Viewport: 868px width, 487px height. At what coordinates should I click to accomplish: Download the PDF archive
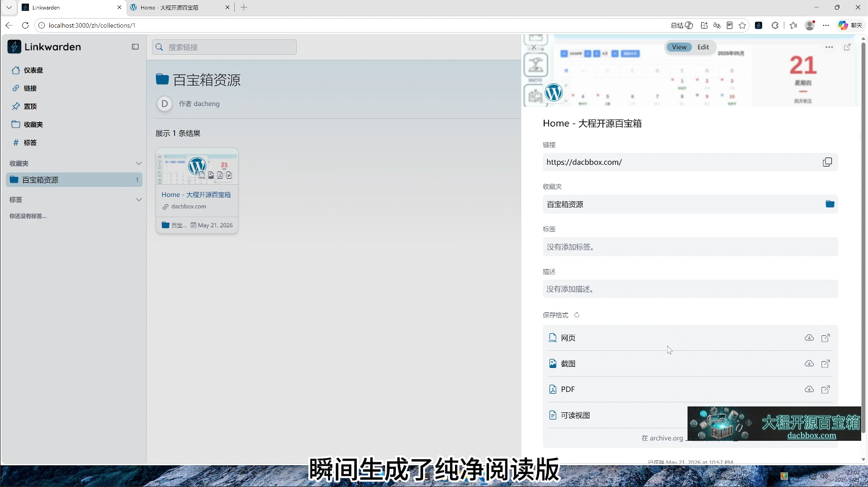tap(809, 389)
